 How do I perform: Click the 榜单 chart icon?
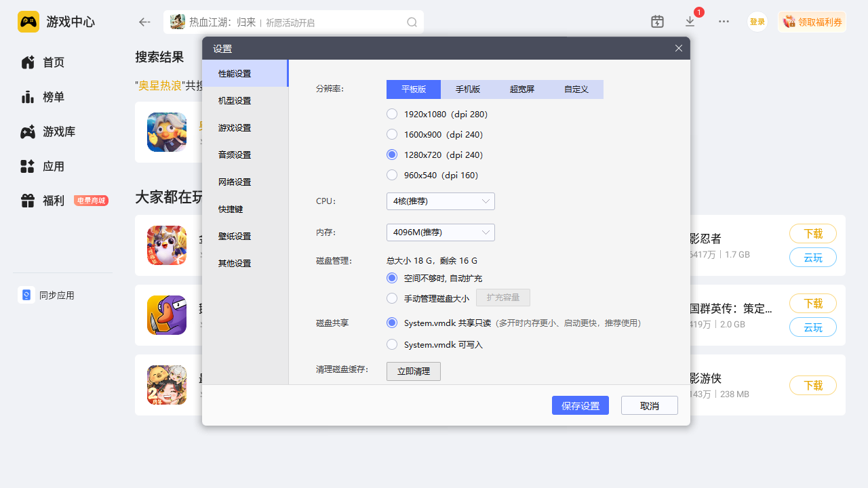coord(28,97)
